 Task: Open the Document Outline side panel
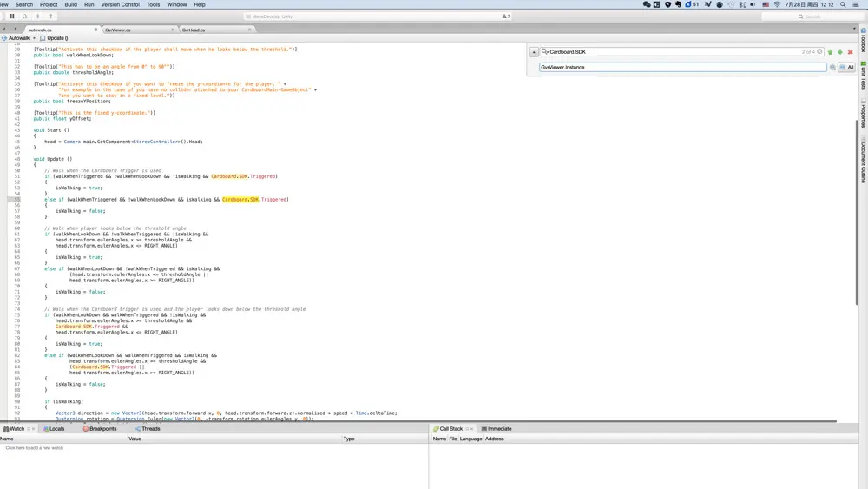coord(863,160)
